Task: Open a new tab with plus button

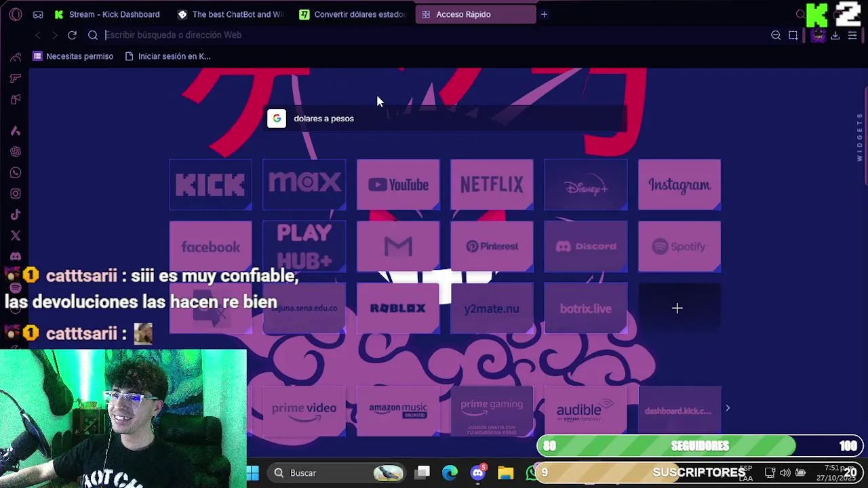Action: (544, 14)
